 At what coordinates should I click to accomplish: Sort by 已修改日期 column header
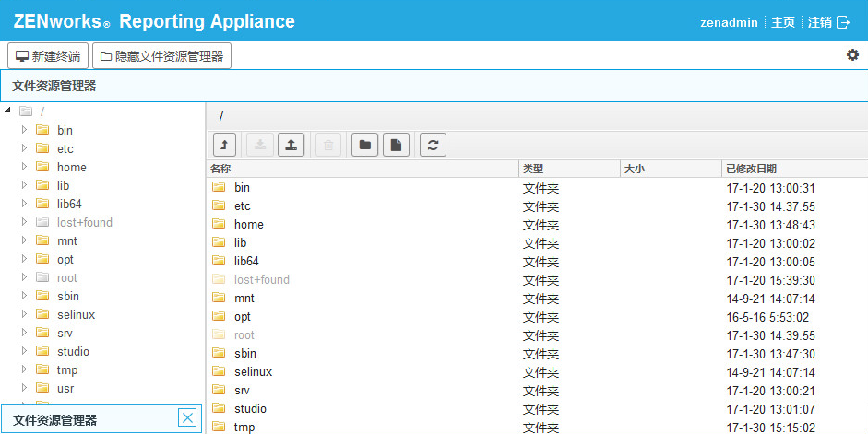(x=751, y=169)
